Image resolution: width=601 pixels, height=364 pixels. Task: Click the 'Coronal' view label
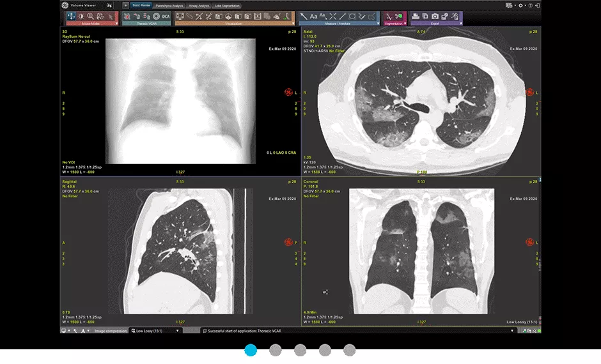coord(311,181)
